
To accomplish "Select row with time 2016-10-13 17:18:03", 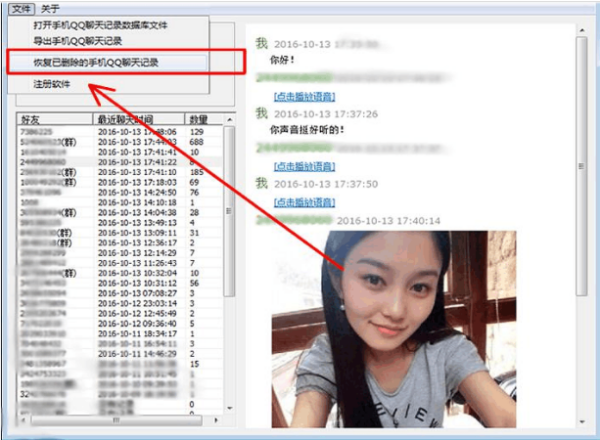I will click(119, 182).
